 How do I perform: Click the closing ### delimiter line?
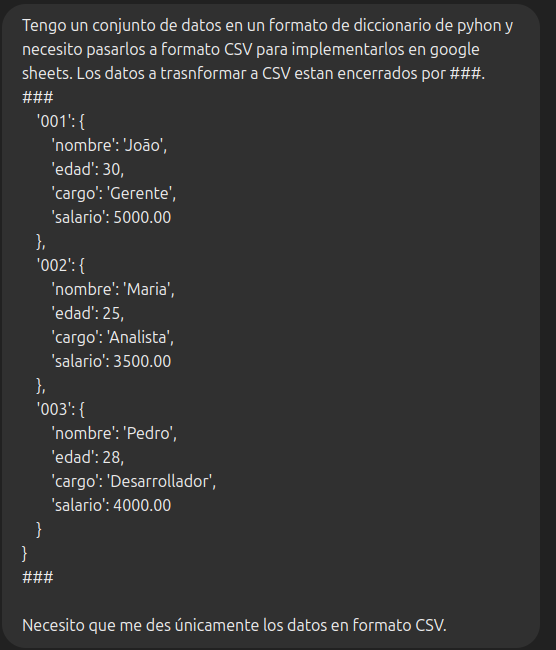38,577
